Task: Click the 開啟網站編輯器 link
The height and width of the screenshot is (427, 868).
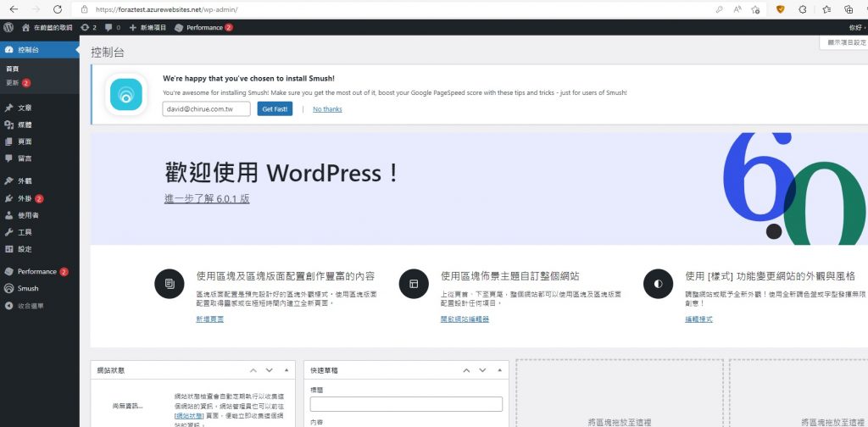Action: pyautogui.click(x=465, y=319)
